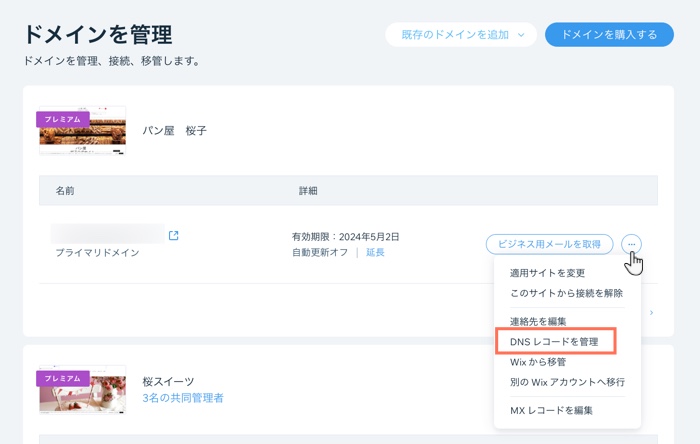Click the パン屋 桜子 site thumbnail
Viewport: 700px width, 444px height.
click(x=82, y=131)
